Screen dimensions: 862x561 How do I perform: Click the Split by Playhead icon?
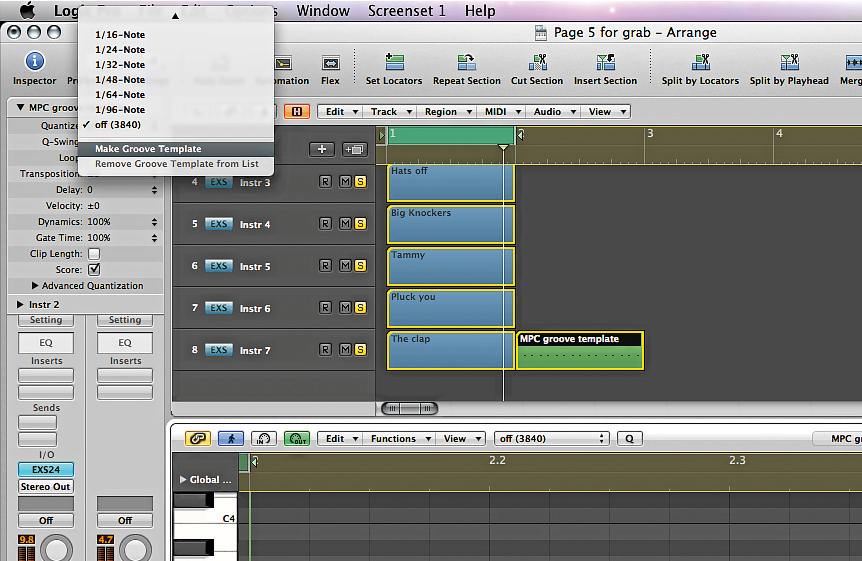(789, 62)
